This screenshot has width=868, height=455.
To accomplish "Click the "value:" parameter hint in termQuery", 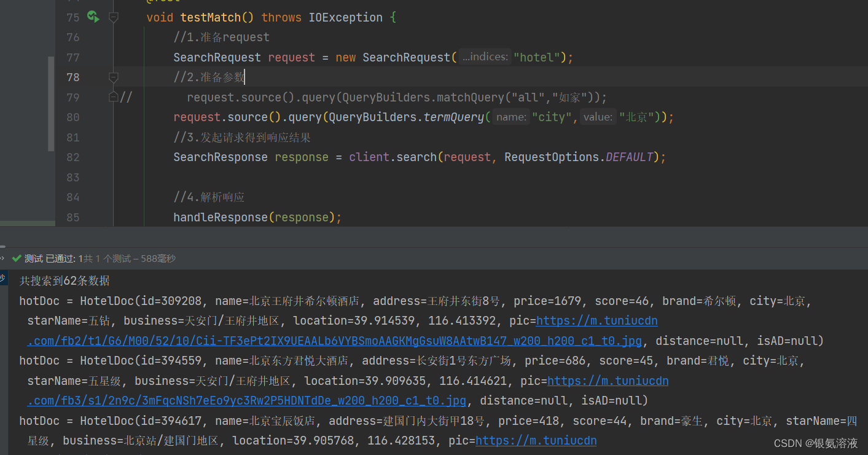I will pos(598,117).
